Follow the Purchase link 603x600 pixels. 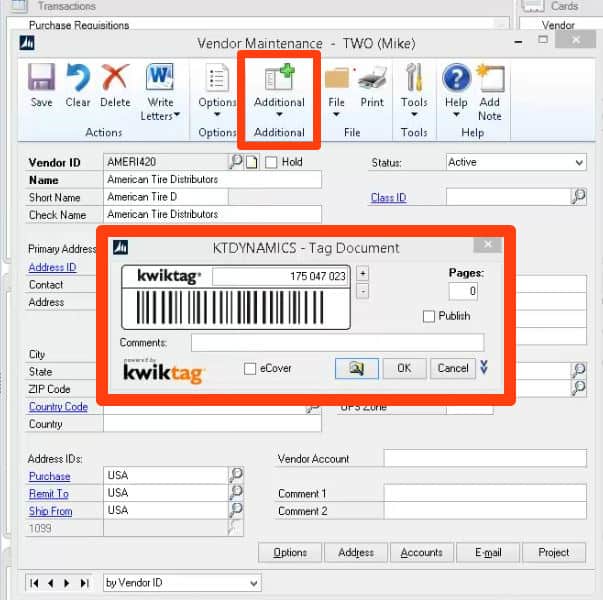coord(50,476)
